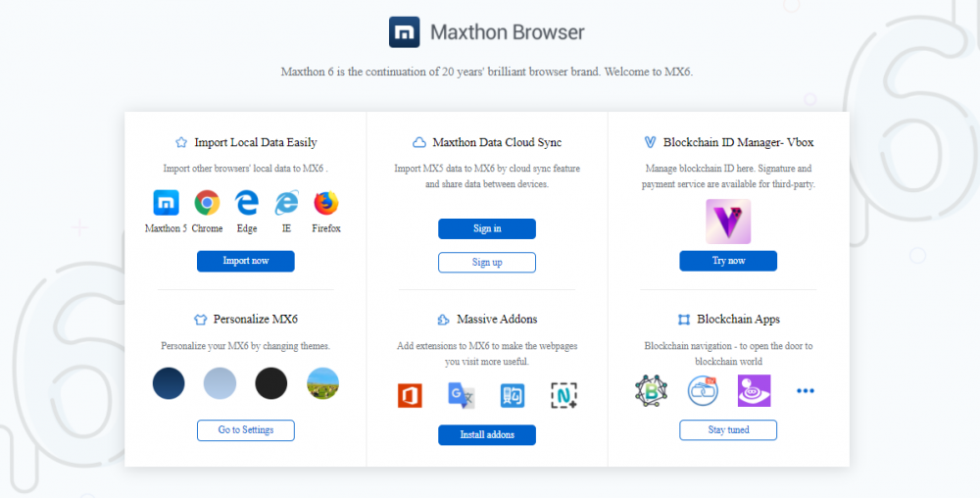This screenshot has height=498, width=980.
Task: Click the Install addons button
Action: coord(486,434)
